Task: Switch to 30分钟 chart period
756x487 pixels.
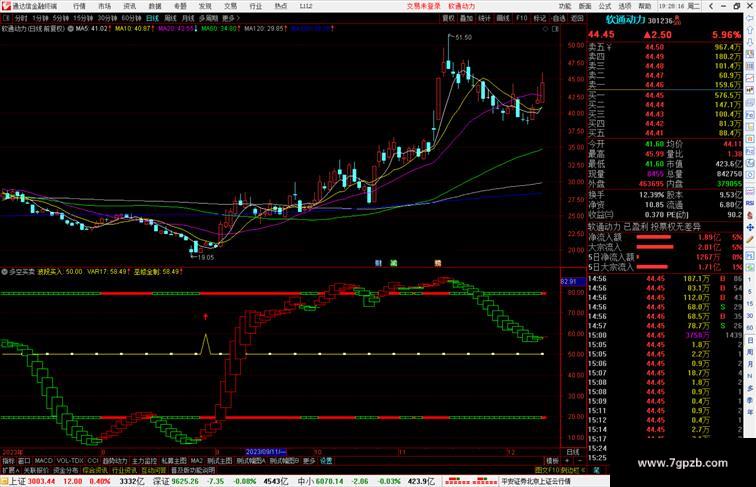Action: coord(107,18)
